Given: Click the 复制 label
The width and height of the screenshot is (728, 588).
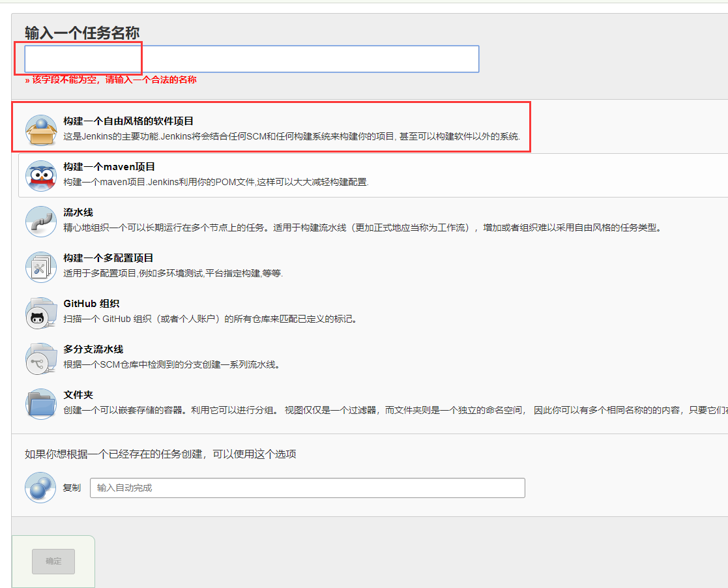Looking at the screenshot, I should (72, 488).
